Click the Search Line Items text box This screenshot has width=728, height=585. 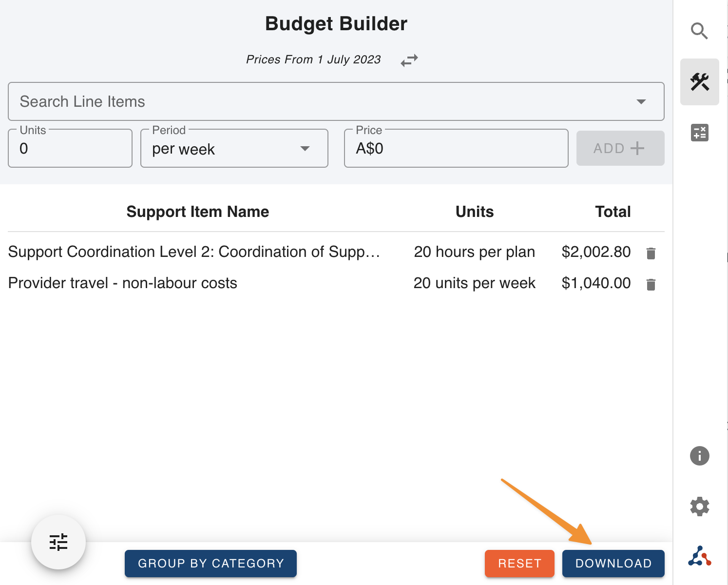point(317,101)
